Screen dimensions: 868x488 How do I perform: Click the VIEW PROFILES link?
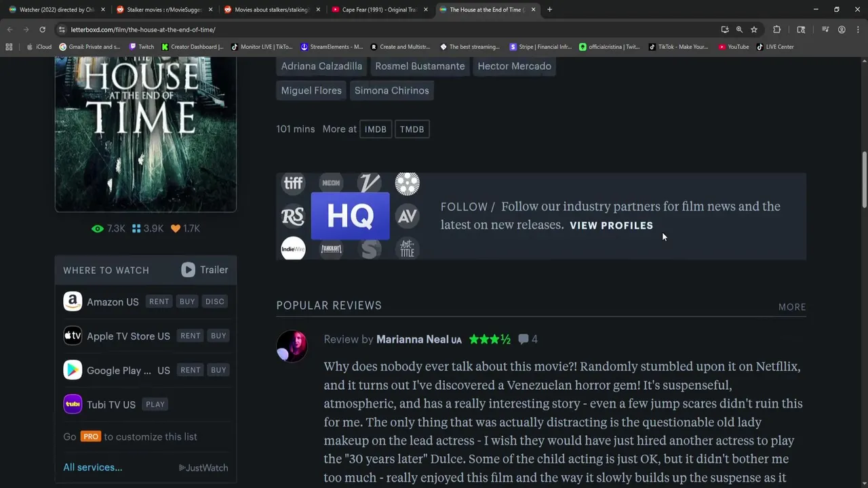tap(611, 226)
